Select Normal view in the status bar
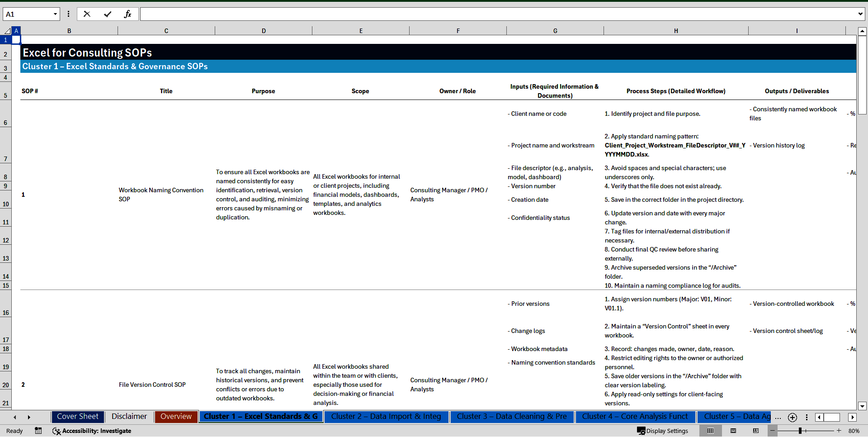This screenshot has width=868, height=437. coord(711,431)
